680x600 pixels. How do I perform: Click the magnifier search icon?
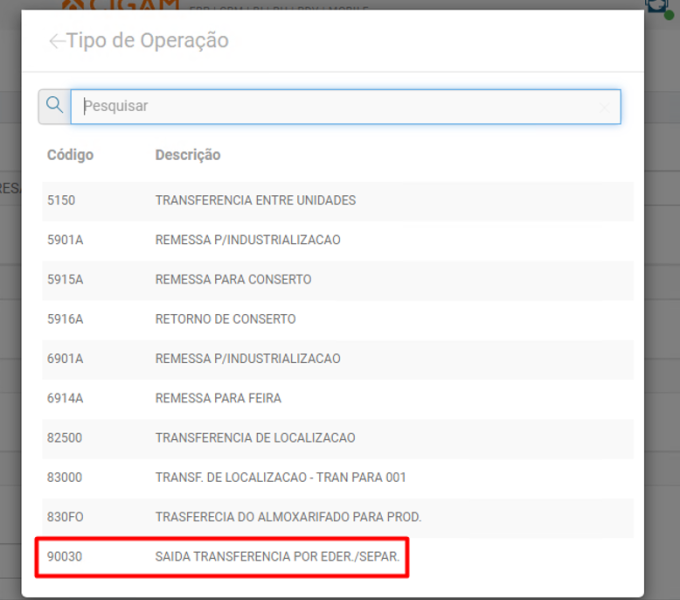point(55,106)
